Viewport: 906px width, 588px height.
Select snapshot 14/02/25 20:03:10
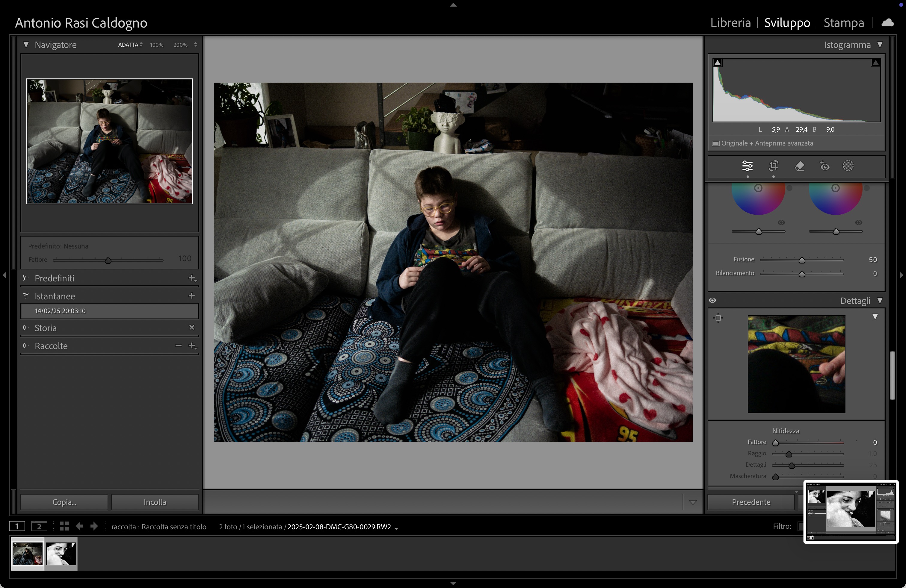[x=110, y=311]
